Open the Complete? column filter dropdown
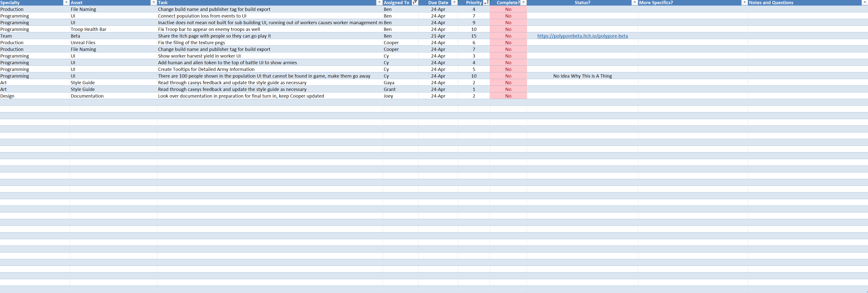This screenshot has width=868, height=293. click(523, 2)
